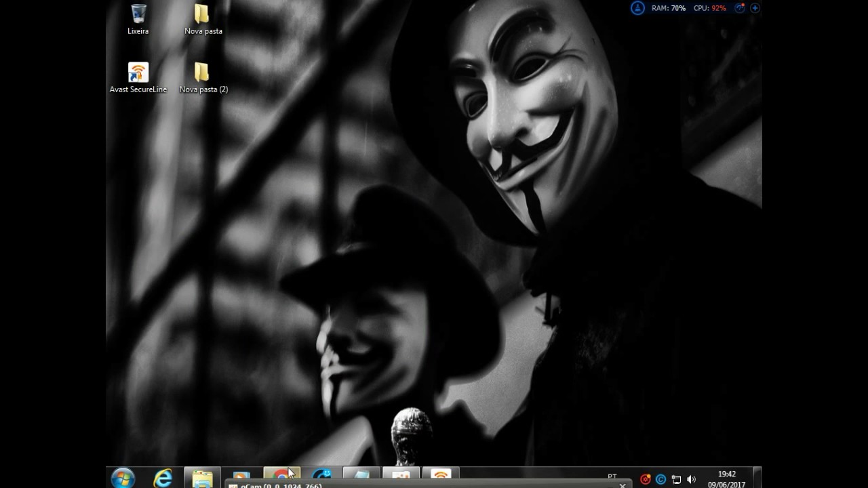
Task: Click the broom clean icon in performance widget
Action: click(x=637, y=8)
